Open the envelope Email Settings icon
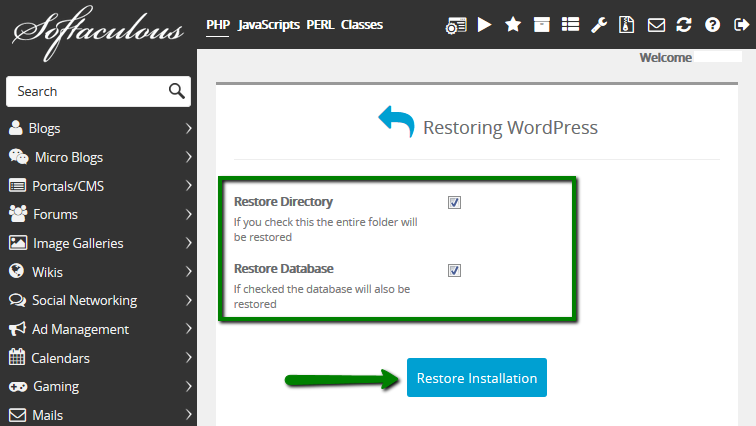 pos(656,25)
